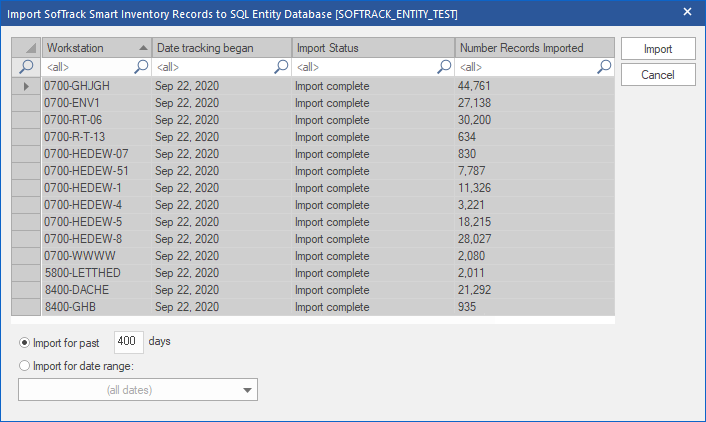The image size is (706, 422).
Task: Select workstation 0700-R-T-13
Action: point(96,137)
